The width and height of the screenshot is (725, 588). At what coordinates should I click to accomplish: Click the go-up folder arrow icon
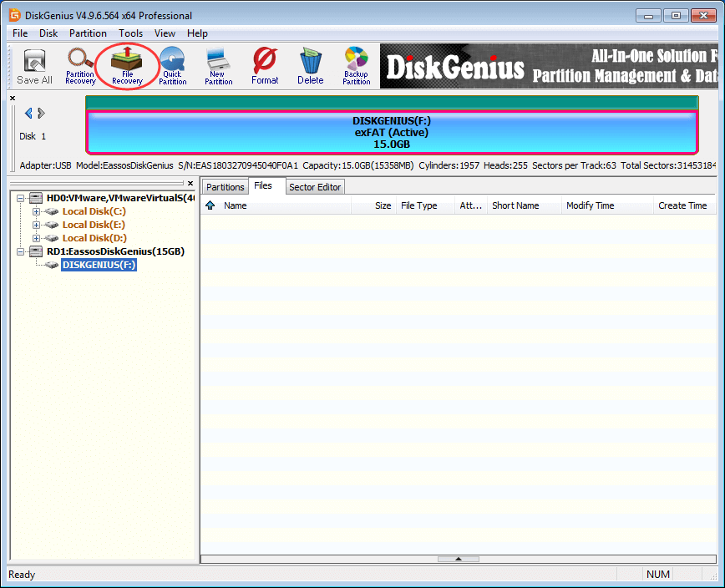coord(210,205)
